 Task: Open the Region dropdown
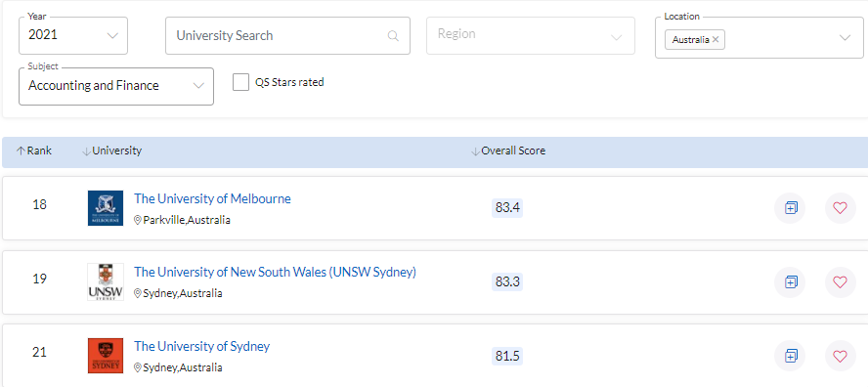coord(531,35)
